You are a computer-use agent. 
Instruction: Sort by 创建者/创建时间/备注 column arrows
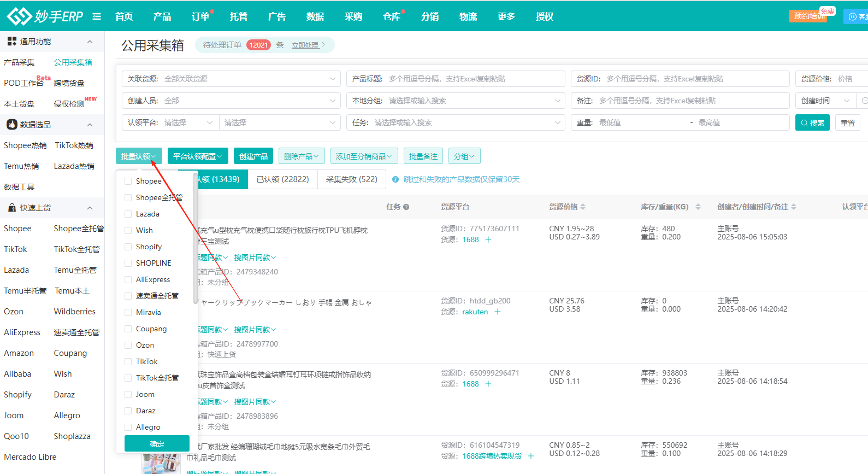point(794,207)
